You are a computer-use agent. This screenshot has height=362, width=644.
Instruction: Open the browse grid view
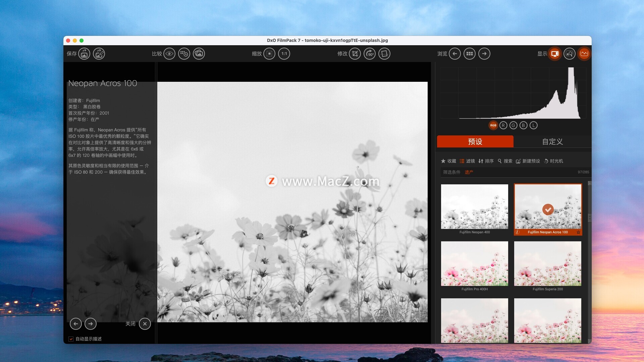(470, 54)
